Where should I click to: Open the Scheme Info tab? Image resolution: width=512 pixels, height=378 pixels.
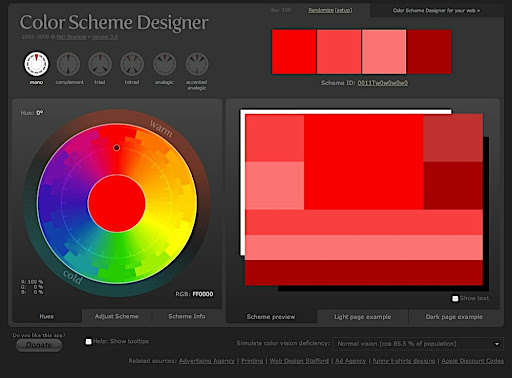coord(187,316)
